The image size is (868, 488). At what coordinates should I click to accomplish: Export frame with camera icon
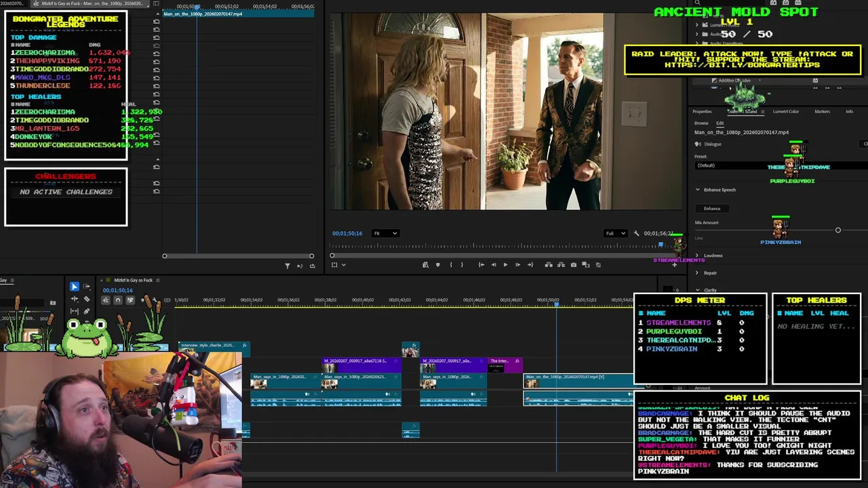[574, 265]
